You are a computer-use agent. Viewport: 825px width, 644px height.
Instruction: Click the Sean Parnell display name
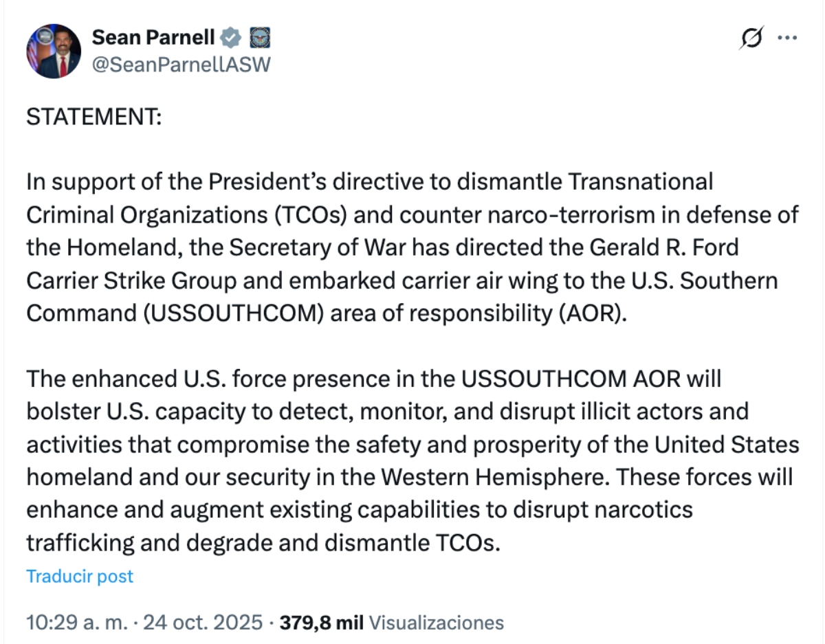click(153, 37)
